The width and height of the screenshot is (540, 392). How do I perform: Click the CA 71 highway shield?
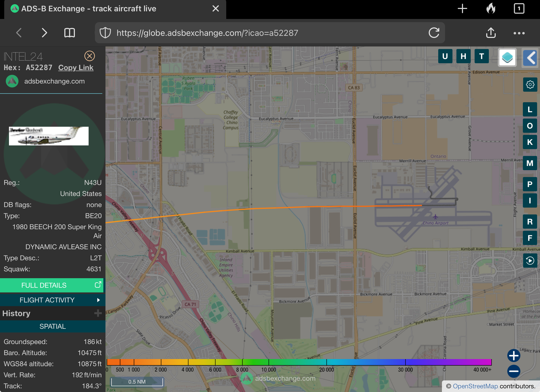click(x=190, y=304)
